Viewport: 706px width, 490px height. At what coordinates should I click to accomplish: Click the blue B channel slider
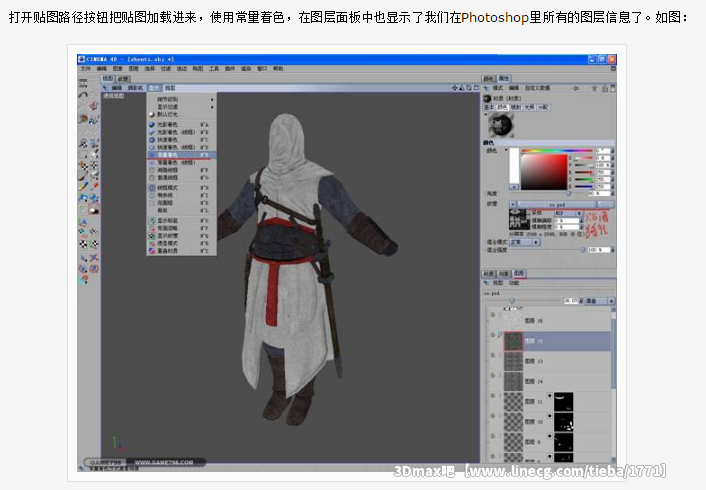[x=584, y=186]
